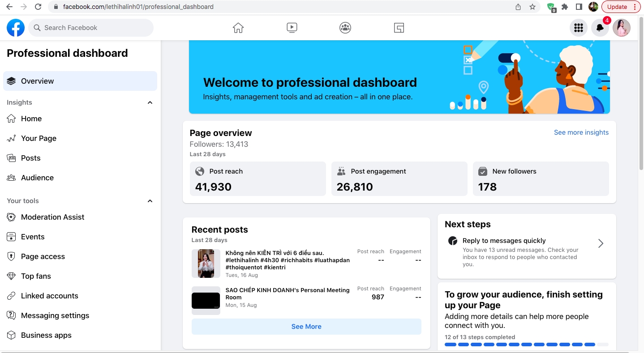Open the SAO CHÉP KINH DOANH post thumbnail
644x353 pixels.
click(x=206, y=301)
